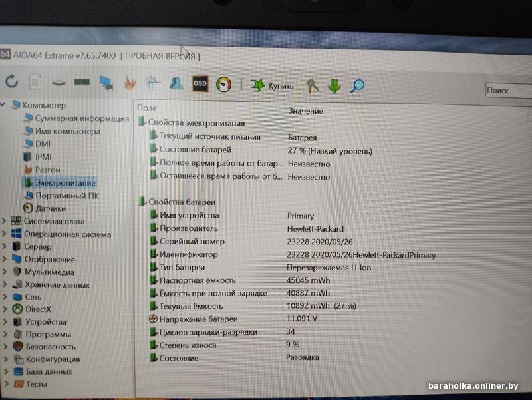Select the Тесты tree item

click(31, 384)
